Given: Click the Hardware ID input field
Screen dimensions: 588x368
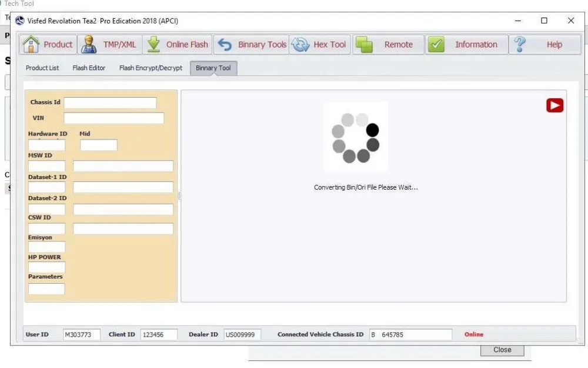Looking at the screenshot, I should pyautogui.click(x=46, y=145).
